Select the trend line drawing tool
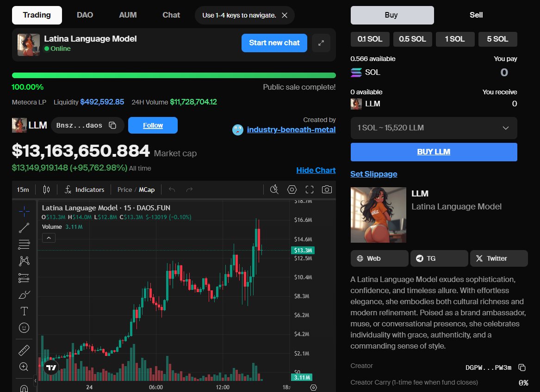Screen dimensions: 540x392 (24, 227)
